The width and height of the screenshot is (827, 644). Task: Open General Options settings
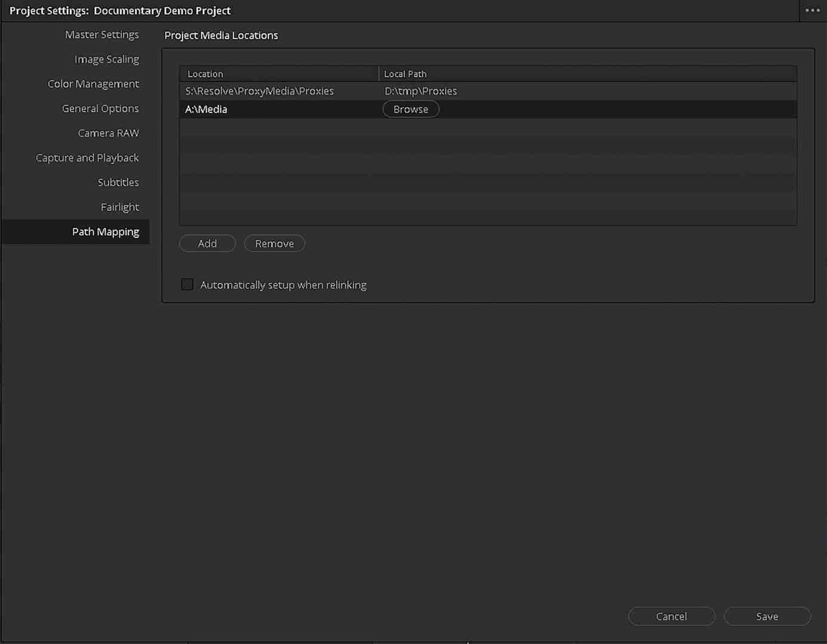tap(100, 109)
